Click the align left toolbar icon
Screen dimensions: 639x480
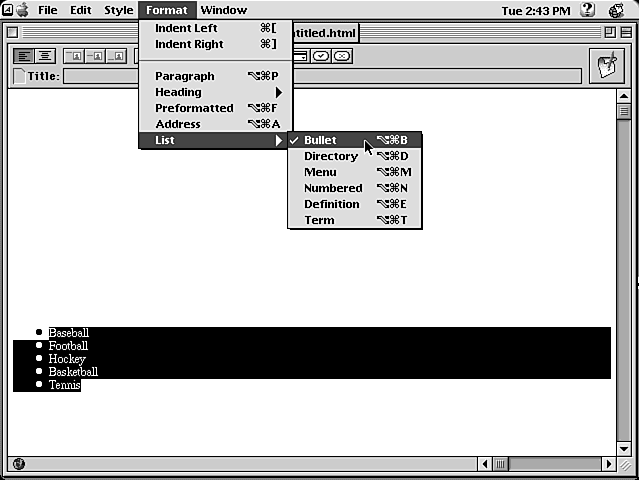point(24,56)
